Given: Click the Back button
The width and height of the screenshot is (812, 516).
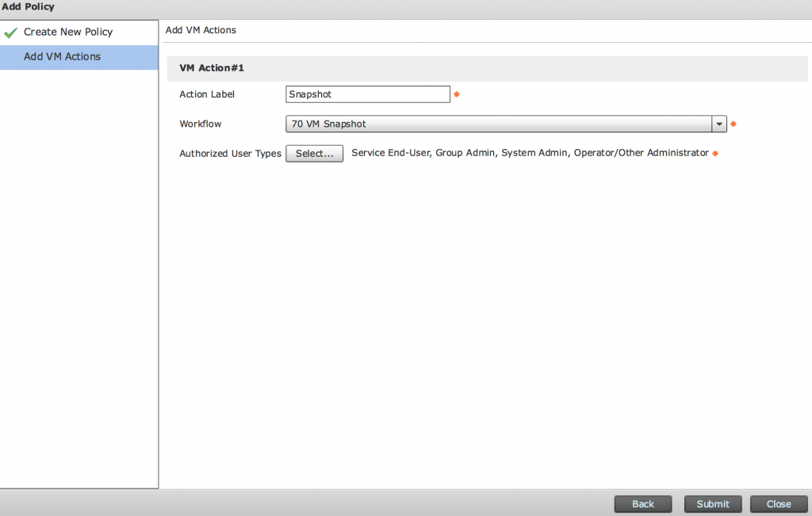Looking at the screenshot, I should pos(642,503).
